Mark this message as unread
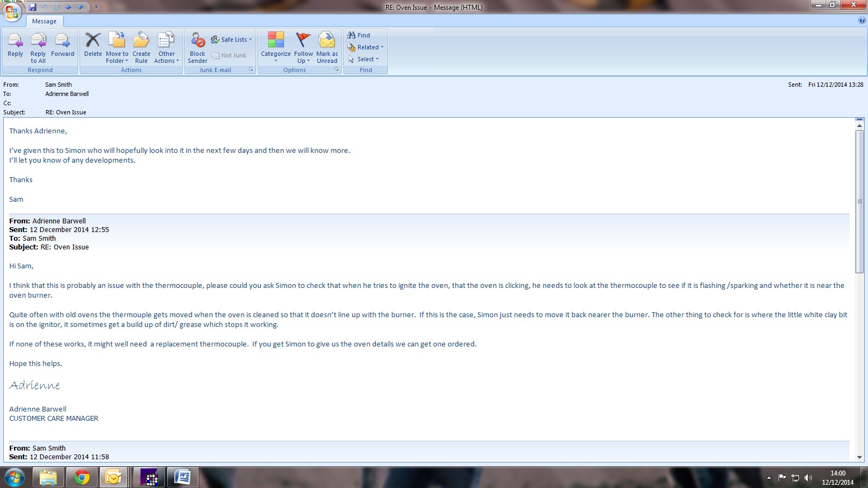 point(327,48)
